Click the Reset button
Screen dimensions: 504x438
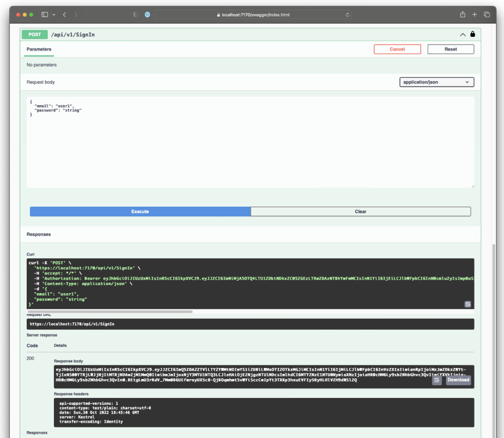point(450,49)
